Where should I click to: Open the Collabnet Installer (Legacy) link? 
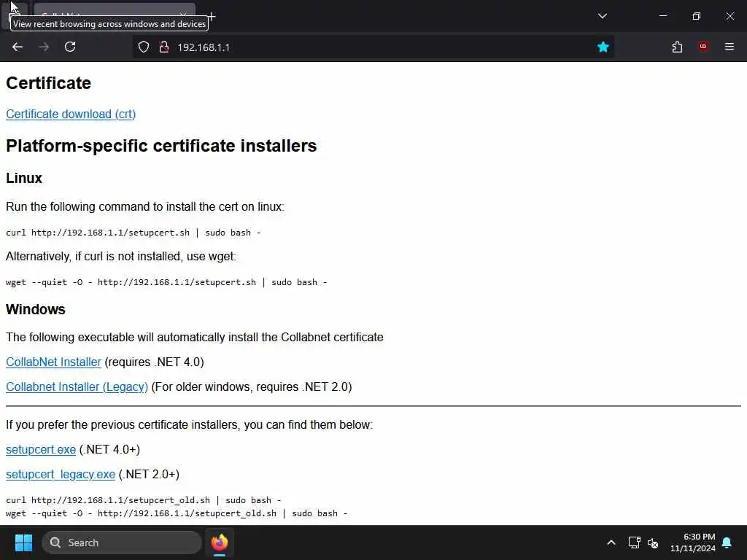click(x=77, y=386)
